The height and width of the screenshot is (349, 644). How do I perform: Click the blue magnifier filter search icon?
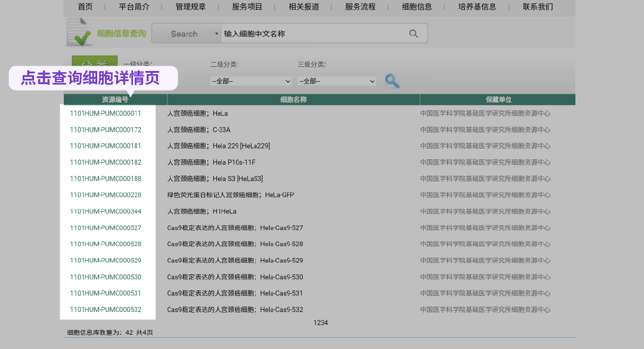pyautogui.click(x=392, y=81)
